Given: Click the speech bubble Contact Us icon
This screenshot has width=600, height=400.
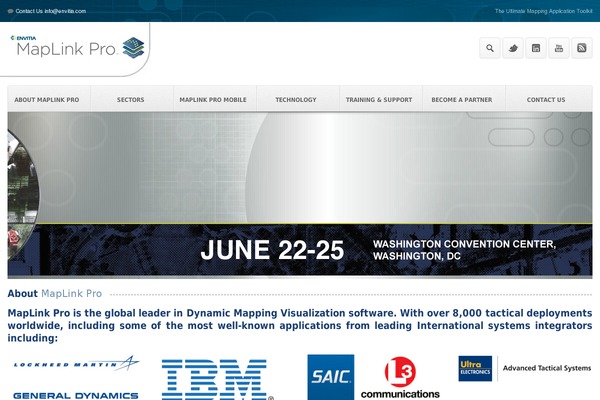Looking at the screenshot, I should coord(10,11).
